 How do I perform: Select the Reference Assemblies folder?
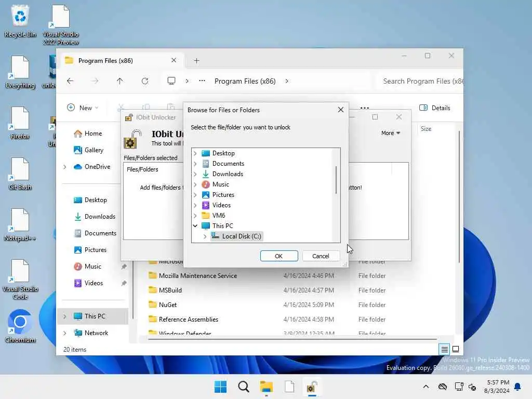[x=183, y=320]
